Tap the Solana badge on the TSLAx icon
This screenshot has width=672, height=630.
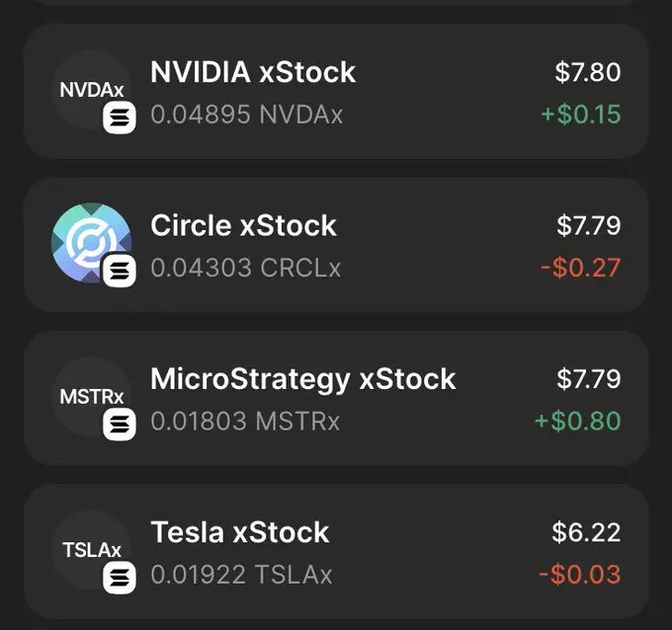tap(120, 578)
